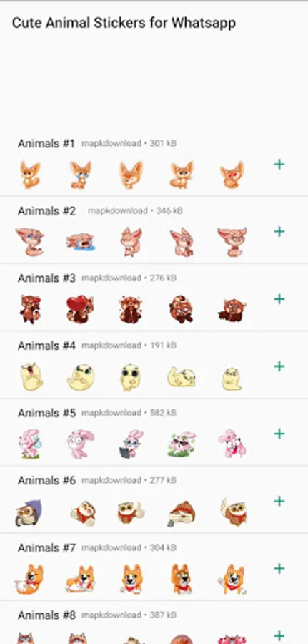Add the Animals #1 sticker pack

tap(279, 165)
